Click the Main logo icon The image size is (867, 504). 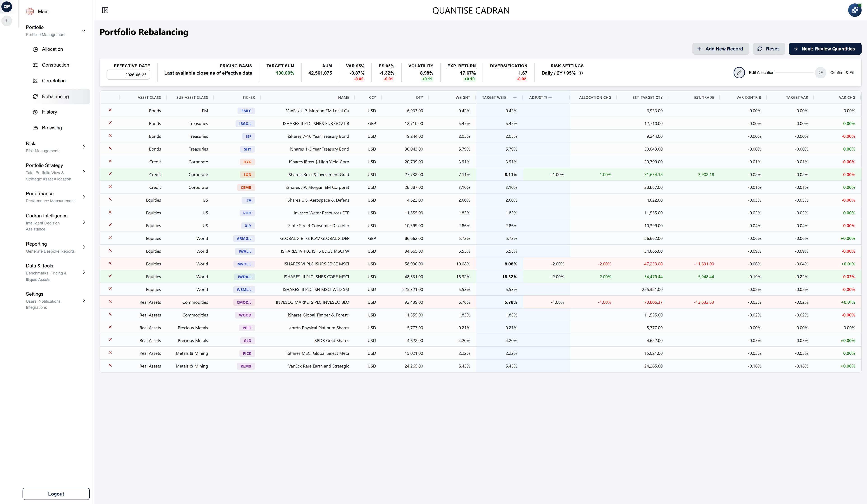point(30,11)
